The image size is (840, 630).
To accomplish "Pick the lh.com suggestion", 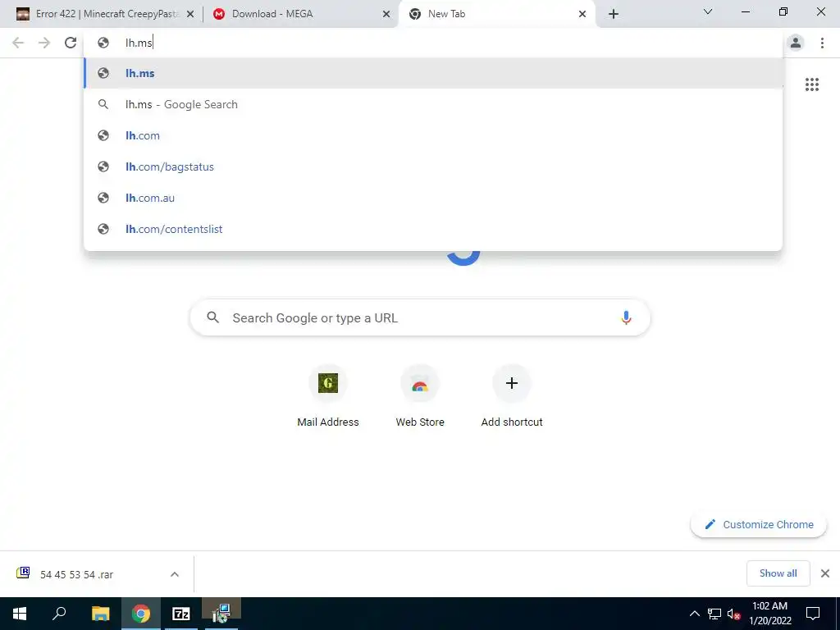I will [x=433, y=135].
